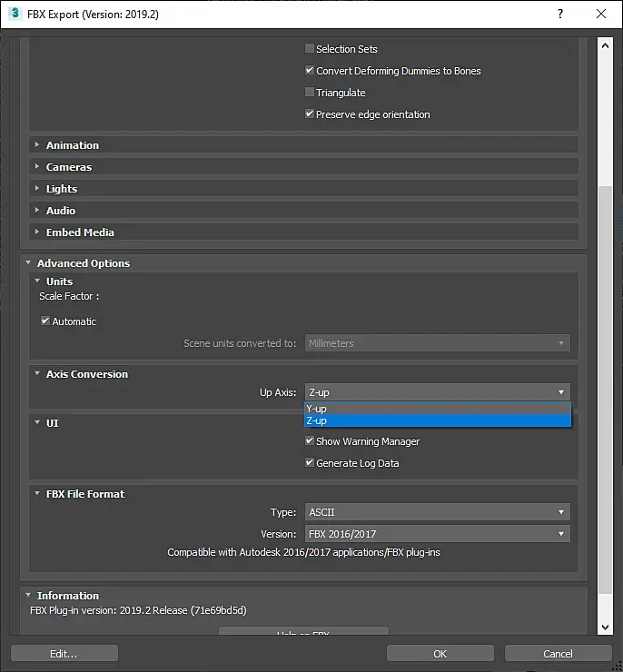Enable the Selection Sets checkbox
This screenshot has height=672, width=623.
click(x=310, y=49)
